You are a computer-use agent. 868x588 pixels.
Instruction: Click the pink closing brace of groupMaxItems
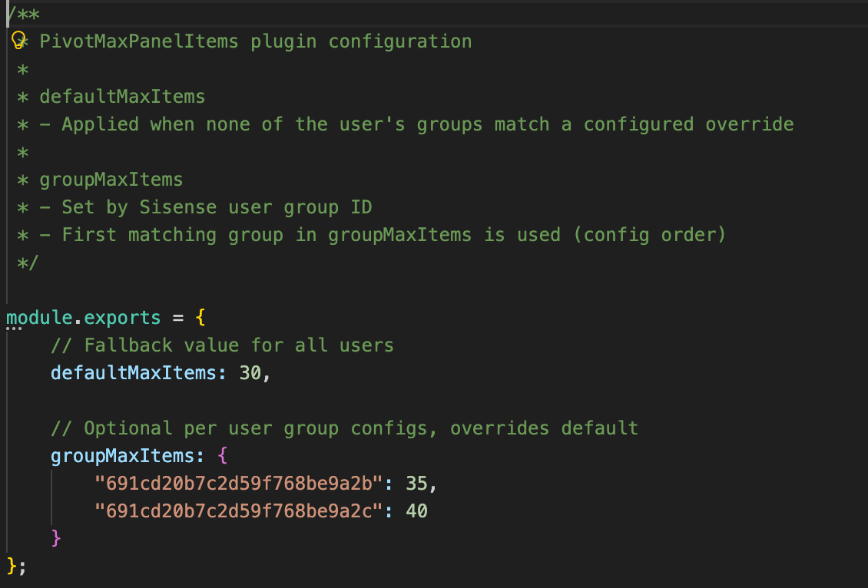[56, 538]
